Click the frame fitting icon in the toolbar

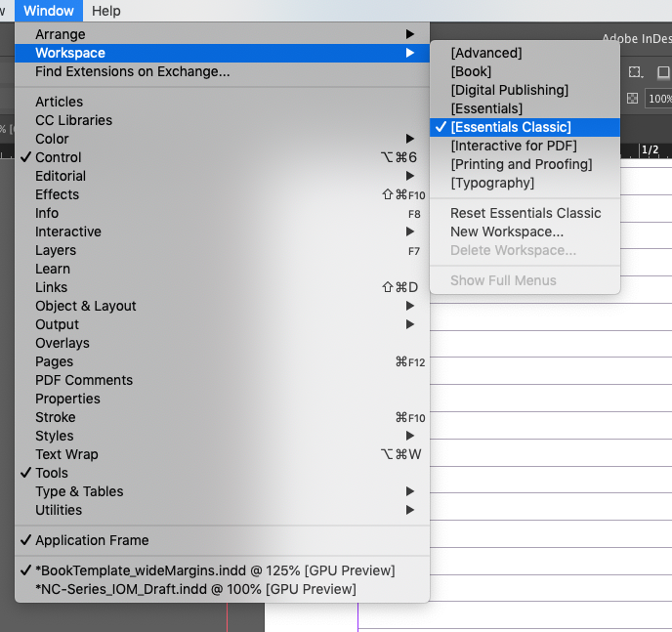click(x=636, y=72)
